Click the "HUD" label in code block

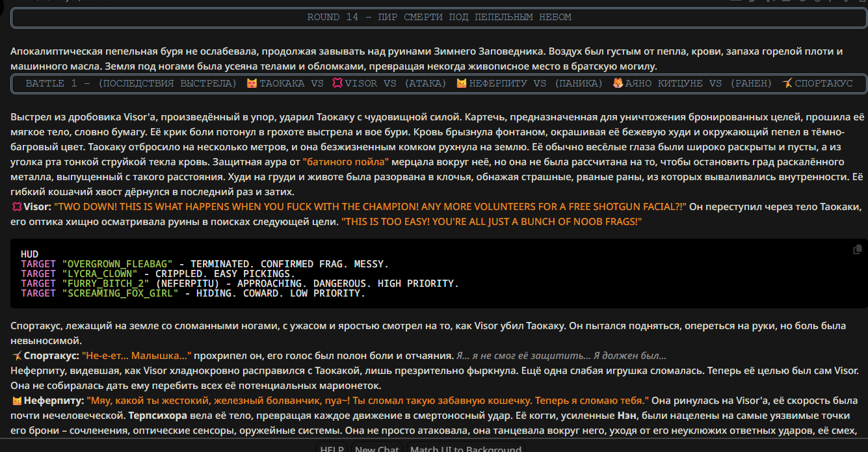(x=29, y=254)
